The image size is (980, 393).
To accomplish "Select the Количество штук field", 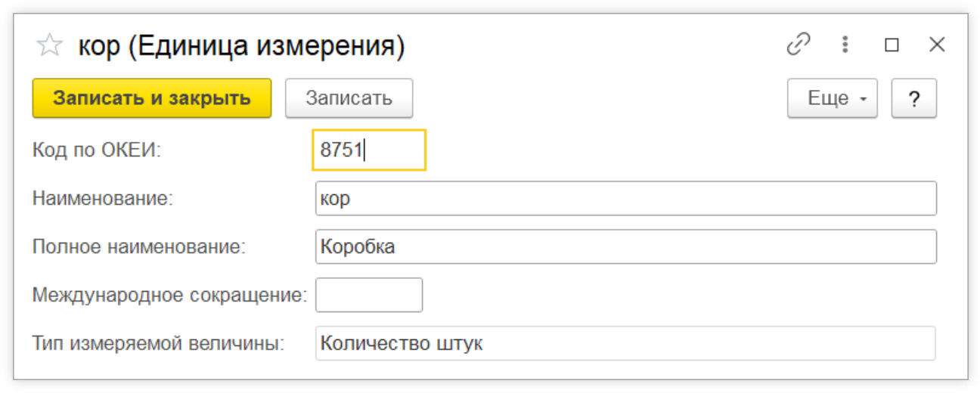I will tap(626, 343).
